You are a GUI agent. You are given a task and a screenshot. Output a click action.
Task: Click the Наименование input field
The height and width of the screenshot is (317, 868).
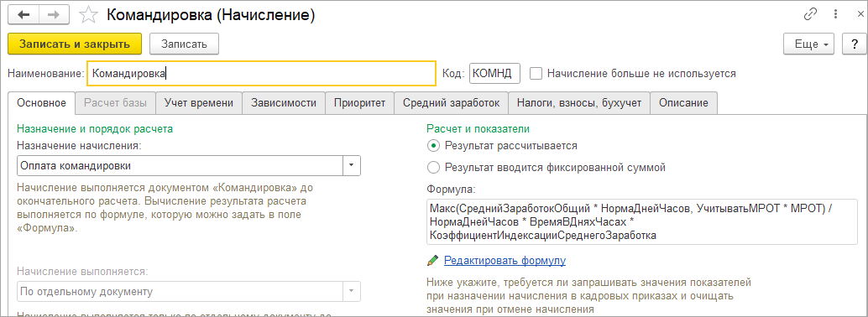(261, 73)
